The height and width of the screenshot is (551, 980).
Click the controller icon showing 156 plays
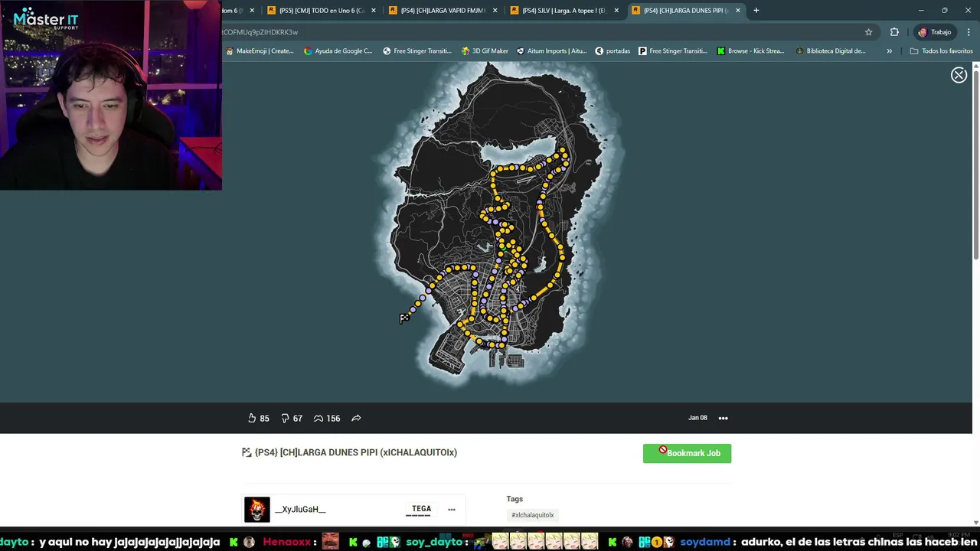[x=318, y=418]
